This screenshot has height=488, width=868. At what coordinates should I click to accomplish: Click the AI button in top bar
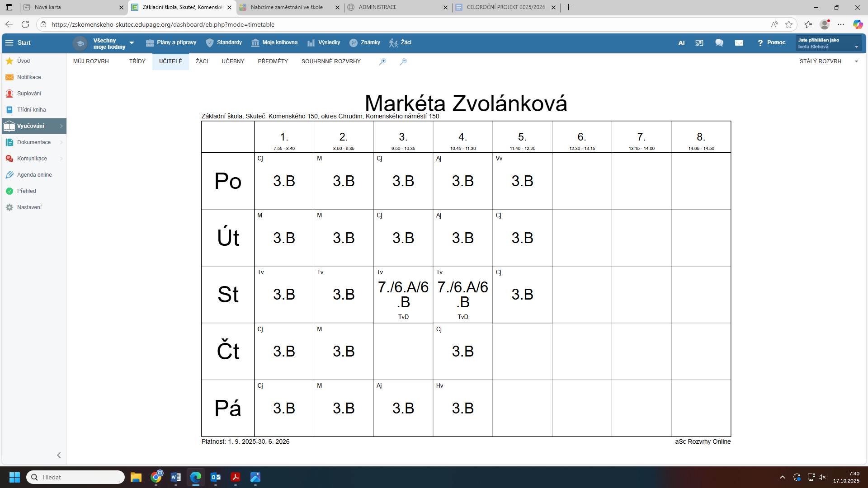pos(681,43)
